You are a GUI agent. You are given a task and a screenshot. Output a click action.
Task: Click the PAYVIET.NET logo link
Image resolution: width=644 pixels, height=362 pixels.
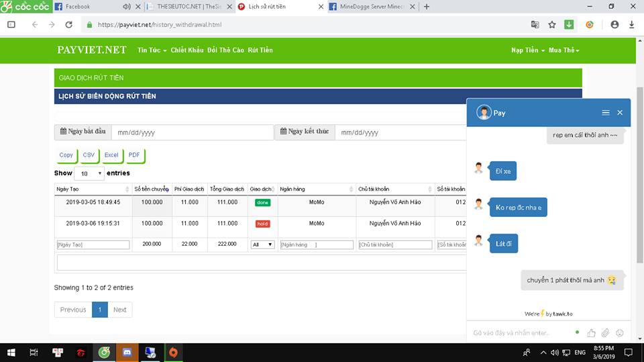pos(92,50)
